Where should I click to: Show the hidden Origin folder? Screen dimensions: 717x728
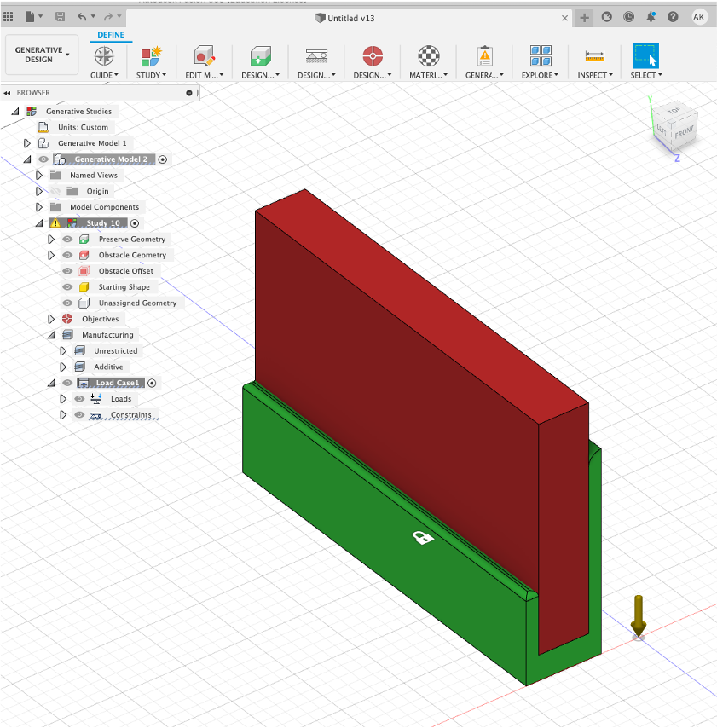pyautogui.click(x=55, y=191)
